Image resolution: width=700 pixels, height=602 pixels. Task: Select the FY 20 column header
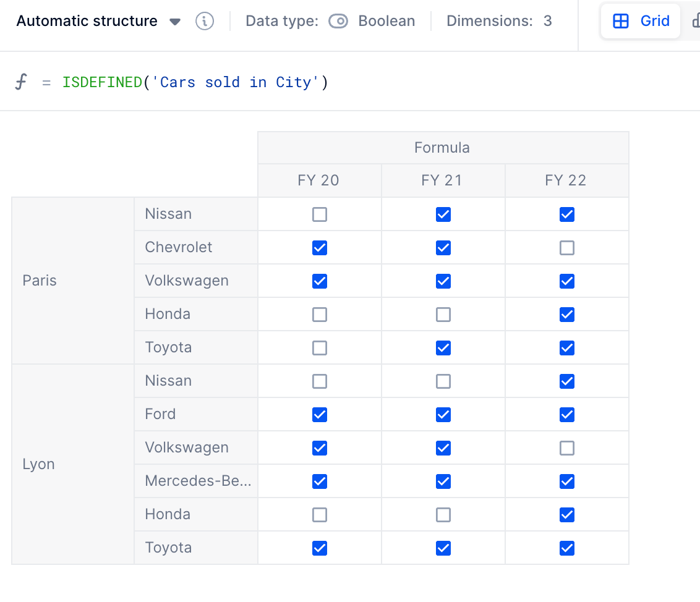pos(319,180)
